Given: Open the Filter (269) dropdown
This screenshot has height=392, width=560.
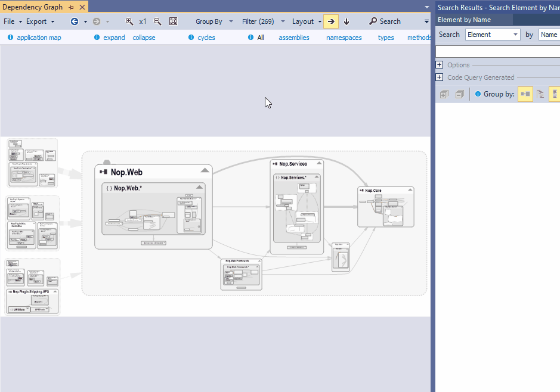Looking at the screenshot, I should coord(261,21).
